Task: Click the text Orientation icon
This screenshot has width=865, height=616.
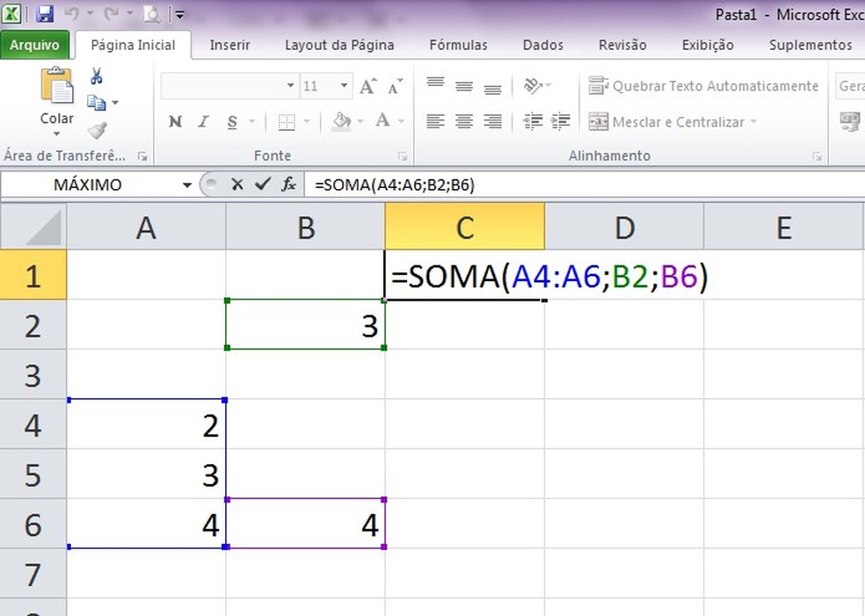Action: point(533,85)
